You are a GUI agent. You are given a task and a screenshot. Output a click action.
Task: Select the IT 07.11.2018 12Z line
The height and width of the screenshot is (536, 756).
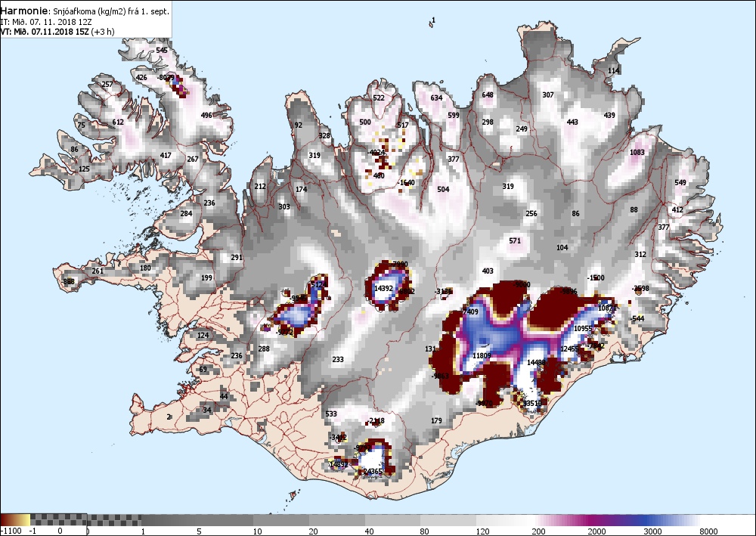point(46,22)
